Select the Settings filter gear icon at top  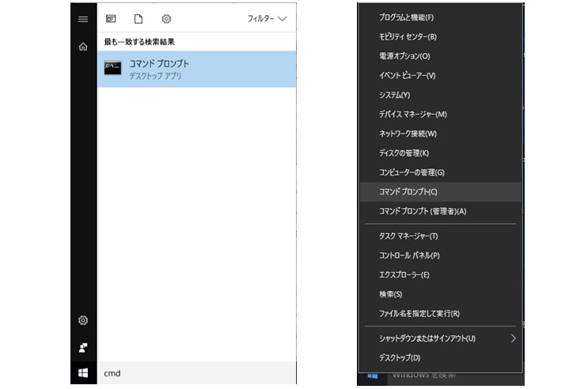coord(166,19)
